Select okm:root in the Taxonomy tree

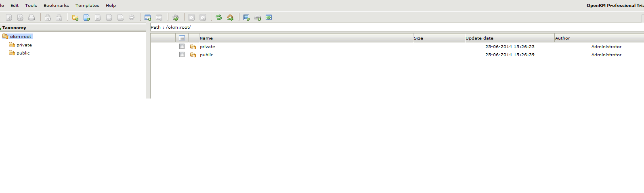[x=21, y=36]
